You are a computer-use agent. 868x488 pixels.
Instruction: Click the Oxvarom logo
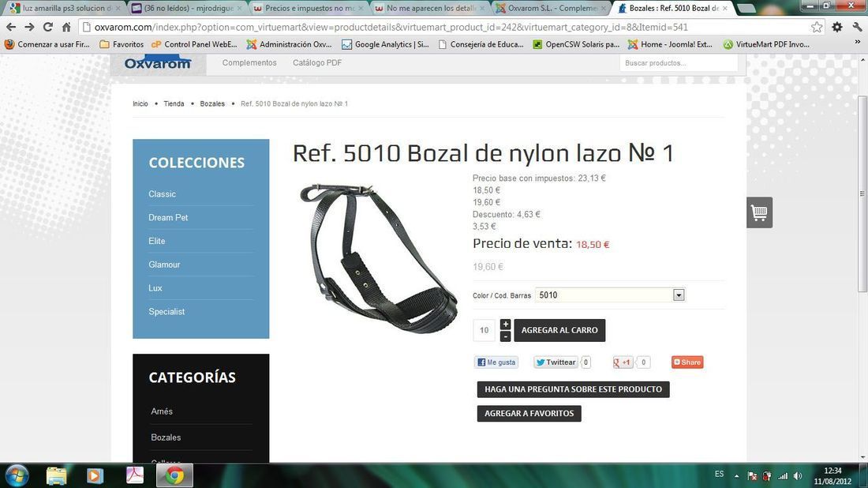click(x=158, y=62)
